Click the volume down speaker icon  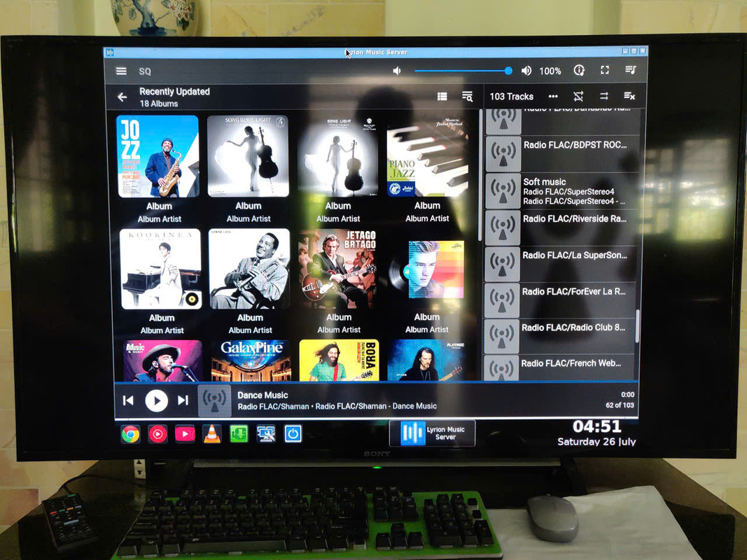pos(397,71)
